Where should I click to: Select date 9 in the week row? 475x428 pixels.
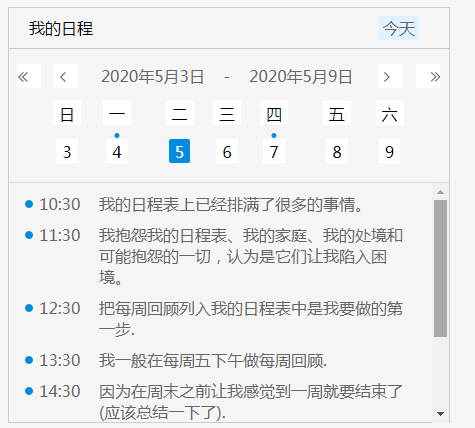click(x=389, y=151)
